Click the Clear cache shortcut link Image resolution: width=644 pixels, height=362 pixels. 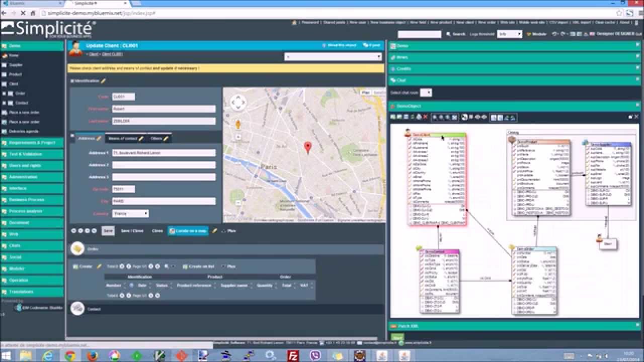(605, 23)
